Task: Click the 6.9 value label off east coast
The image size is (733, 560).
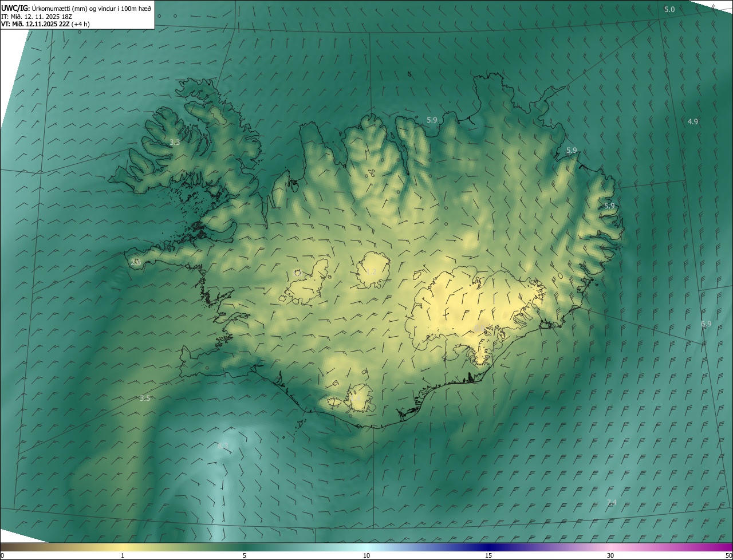Action: coord(706,324)
